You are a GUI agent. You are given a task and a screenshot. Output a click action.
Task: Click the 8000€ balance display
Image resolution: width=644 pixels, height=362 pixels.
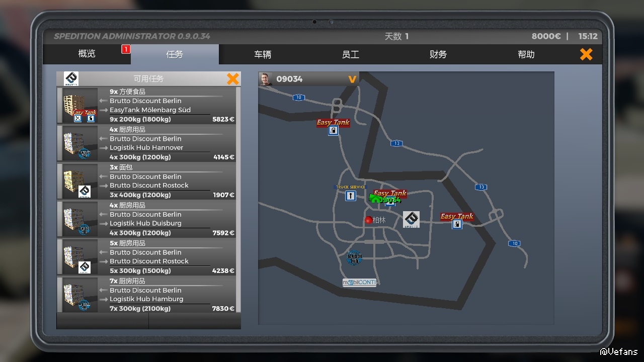(x=546, y=36)
